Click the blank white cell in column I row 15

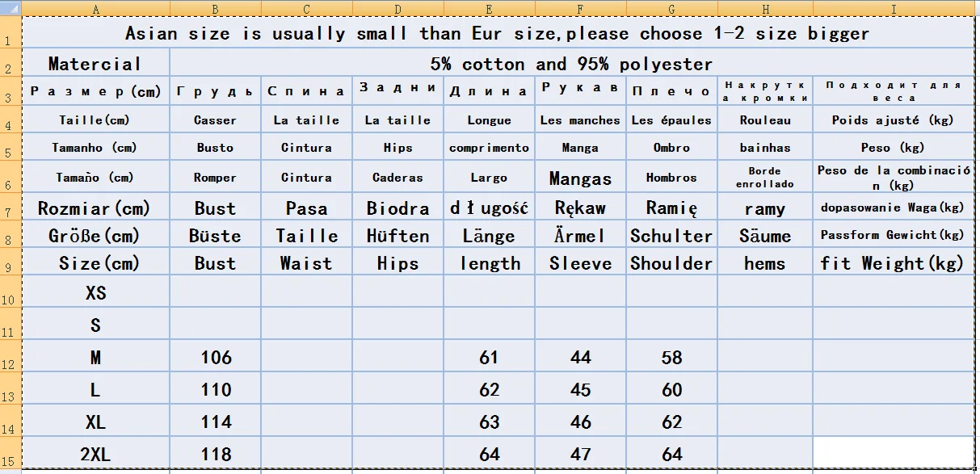[x=894, y=454]
